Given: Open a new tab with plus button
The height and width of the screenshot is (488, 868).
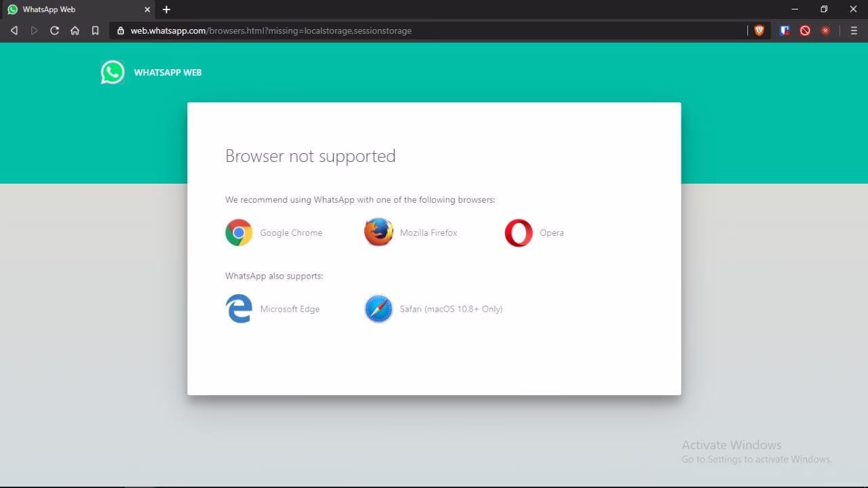Looking at the screenshot, I should pos(166,9).
